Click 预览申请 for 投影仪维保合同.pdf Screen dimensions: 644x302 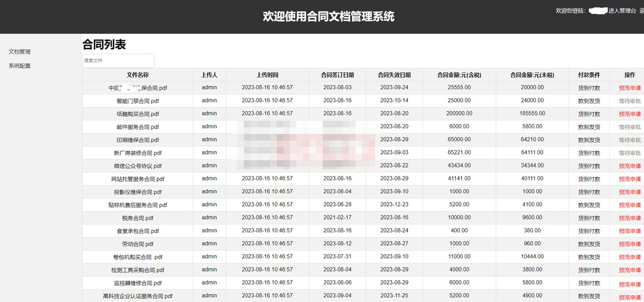tap(630, 192)
